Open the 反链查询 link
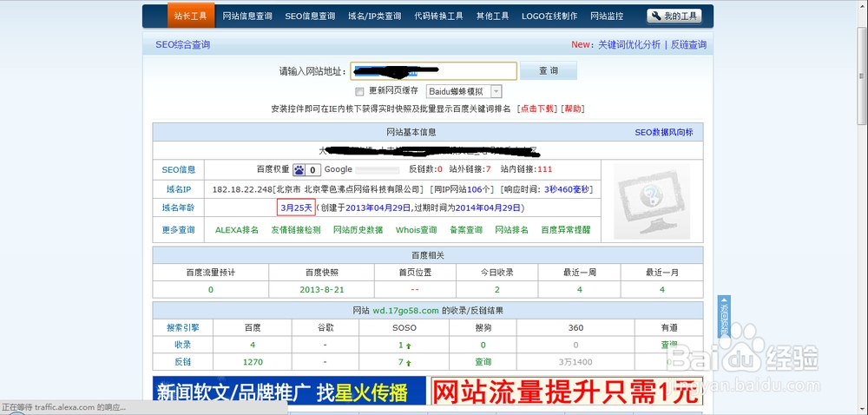Screen dimensions: 868x415 [688, 45]
